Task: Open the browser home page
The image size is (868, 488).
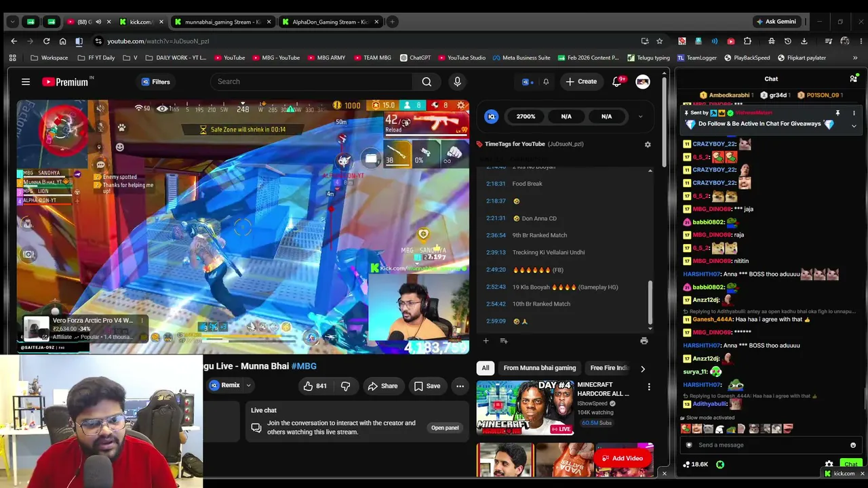Action: [x=62, y=41]
